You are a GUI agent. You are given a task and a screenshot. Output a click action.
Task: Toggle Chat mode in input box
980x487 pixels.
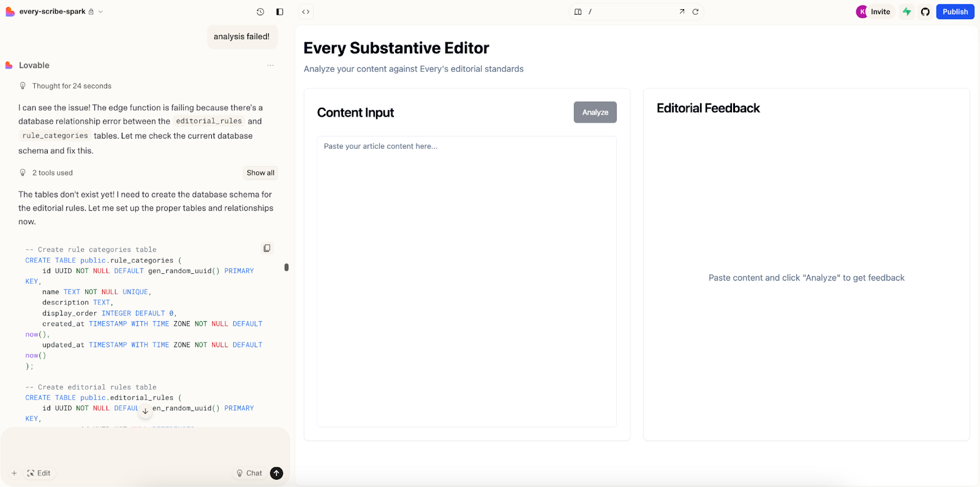click(249, 473)
